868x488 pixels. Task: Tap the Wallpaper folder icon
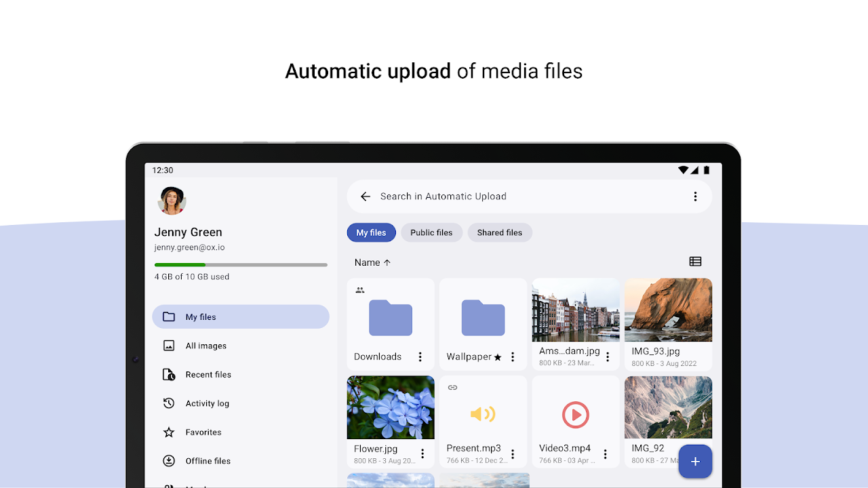pyautogui.click(x=484, y=318)
